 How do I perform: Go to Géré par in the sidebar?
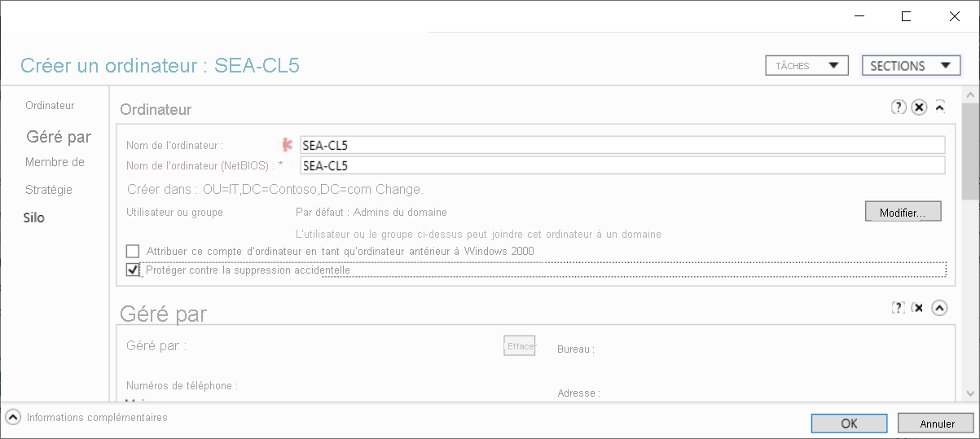59,136
